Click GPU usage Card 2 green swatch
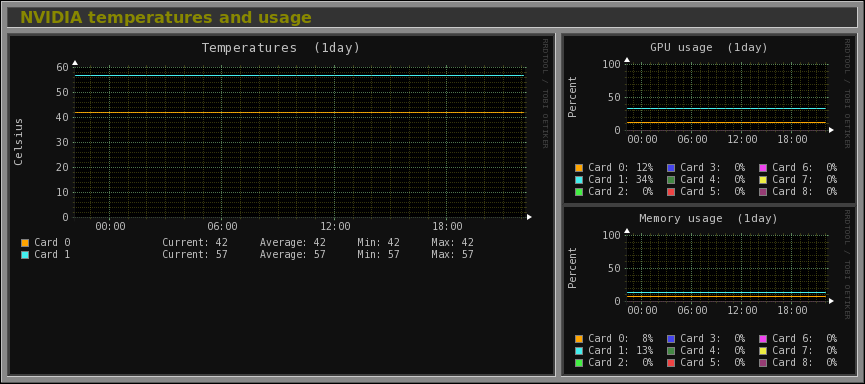Viewport: 865px width, 384px height. [579, 192]
